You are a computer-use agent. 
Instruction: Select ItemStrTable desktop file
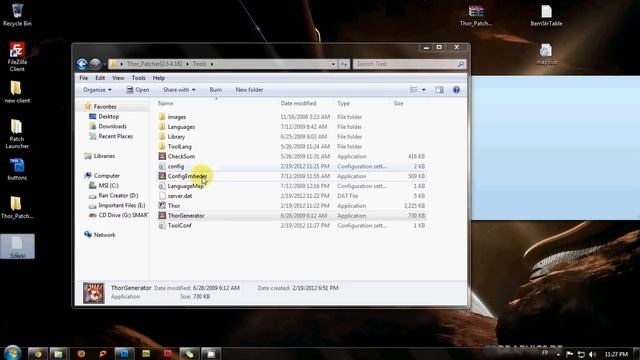coord(546,16)
